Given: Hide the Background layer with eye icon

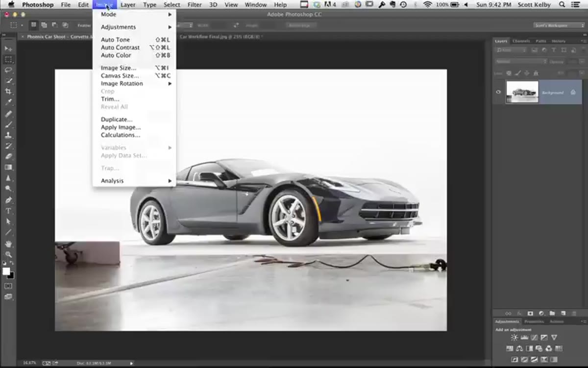Looking at the screenshot, I should [498, 92].
